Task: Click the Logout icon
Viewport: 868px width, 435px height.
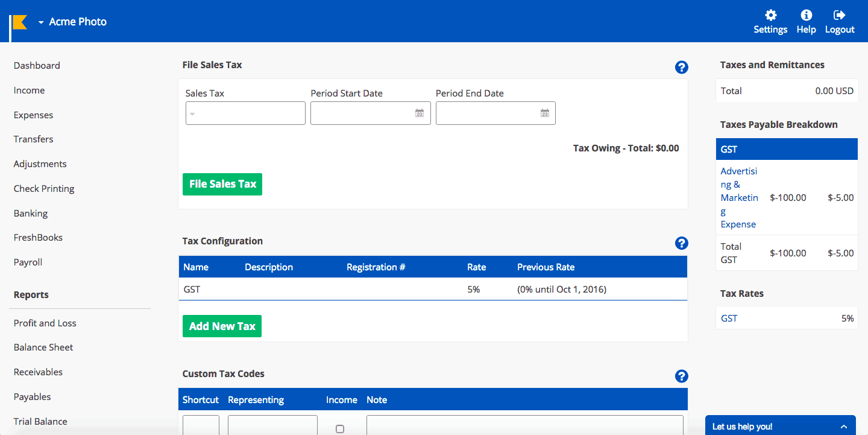Action: pos(839,15)
